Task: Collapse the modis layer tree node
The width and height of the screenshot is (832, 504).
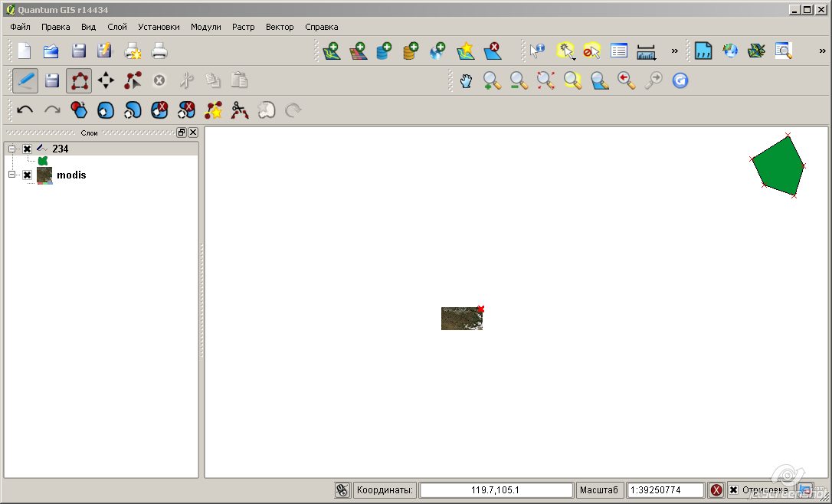Action: (x=11, y=175)
